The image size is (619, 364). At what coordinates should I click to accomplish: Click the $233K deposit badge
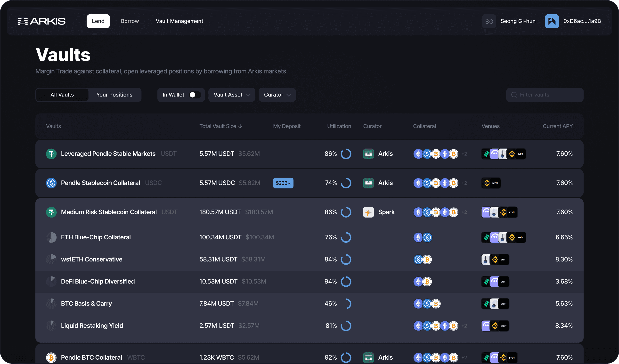click(x=283, y=183)
